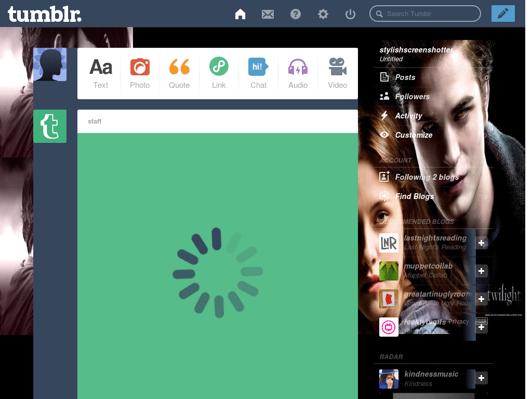Click the Customize eye icon
The width and height of the screenshot is (532, 399).
tap(384, 135)
